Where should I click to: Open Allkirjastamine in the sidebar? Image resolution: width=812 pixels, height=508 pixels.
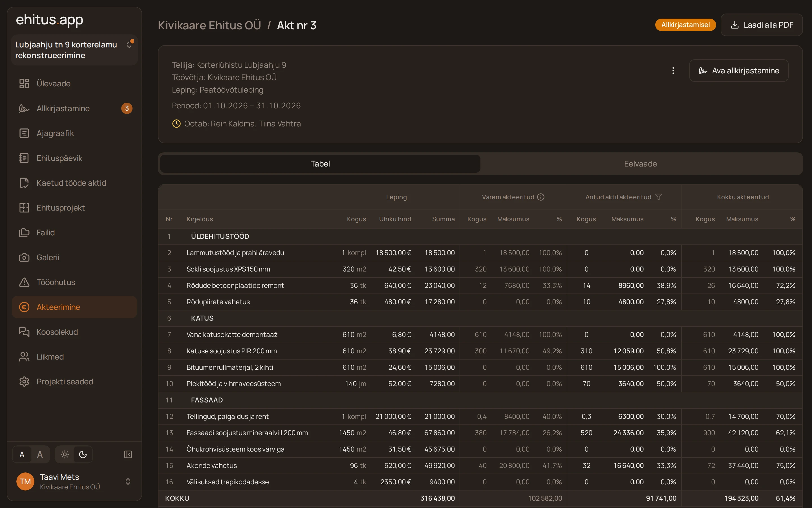(74, 108)
